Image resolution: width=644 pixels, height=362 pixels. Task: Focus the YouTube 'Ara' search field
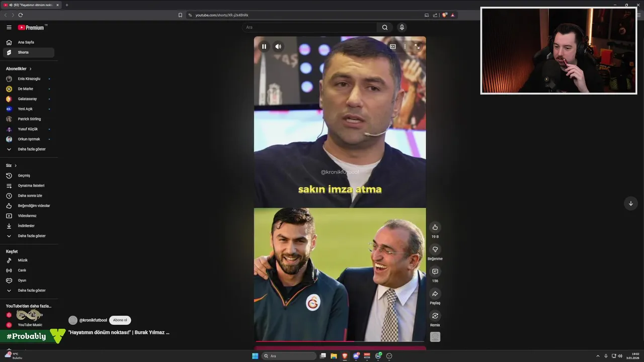[x=309, y=28]
